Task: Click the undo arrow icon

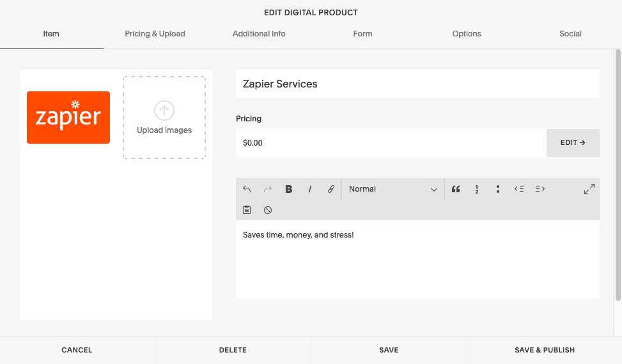Action: [x=247, y=189]
